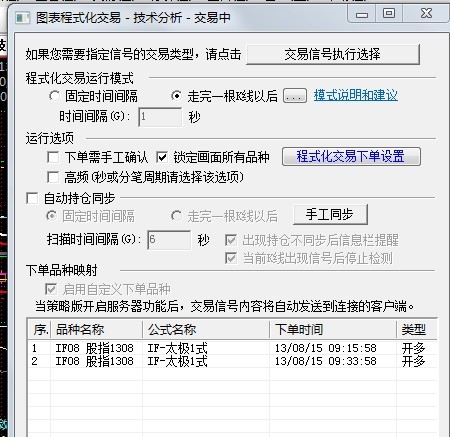Click 开多 type cell in row 2

point(413,361)
